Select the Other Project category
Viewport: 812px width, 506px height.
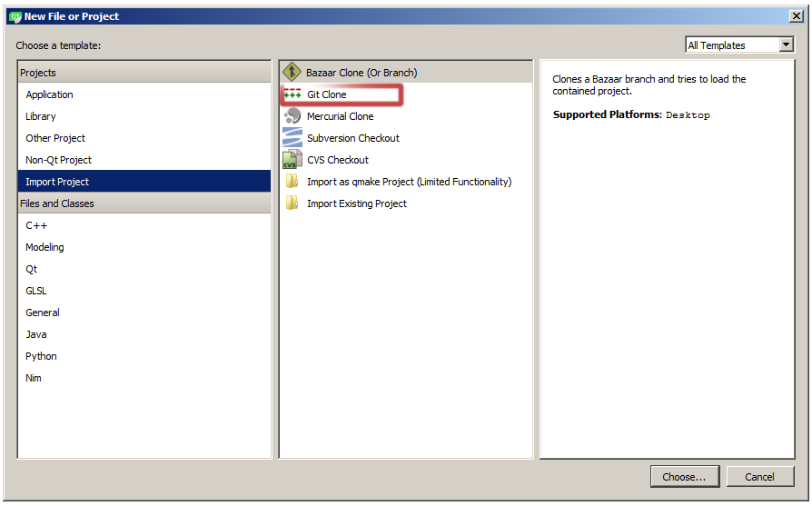144,138
